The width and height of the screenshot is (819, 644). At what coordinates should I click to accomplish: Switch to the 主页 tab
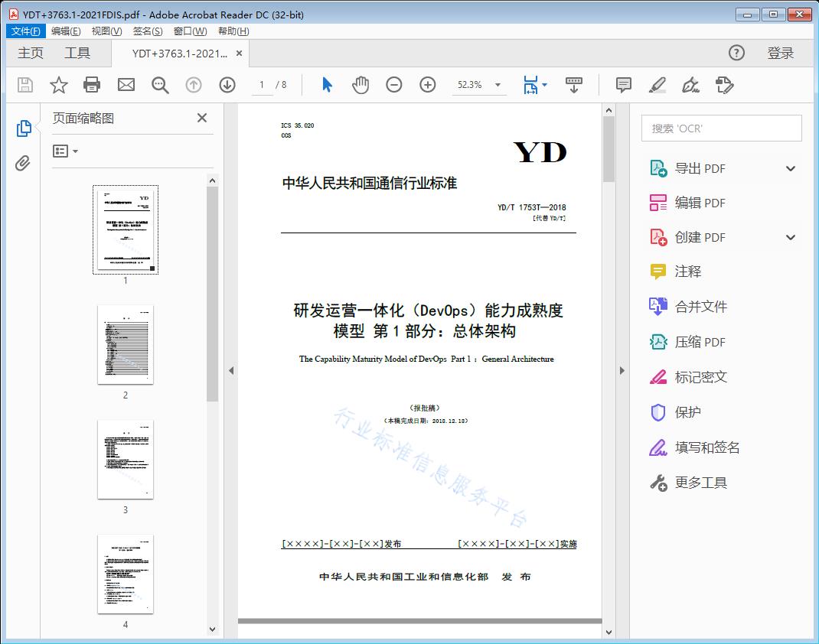31,53
